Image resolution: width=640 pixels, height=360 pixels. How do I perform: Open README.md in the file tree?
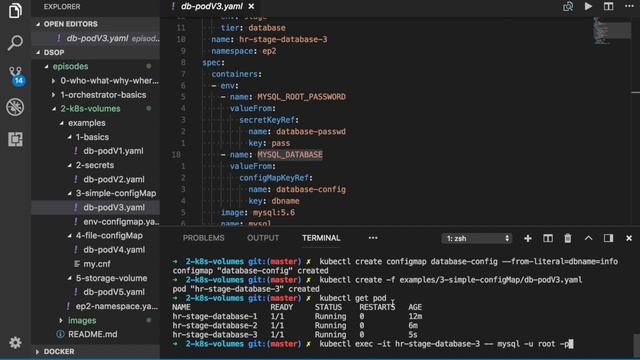coord(92,334)
